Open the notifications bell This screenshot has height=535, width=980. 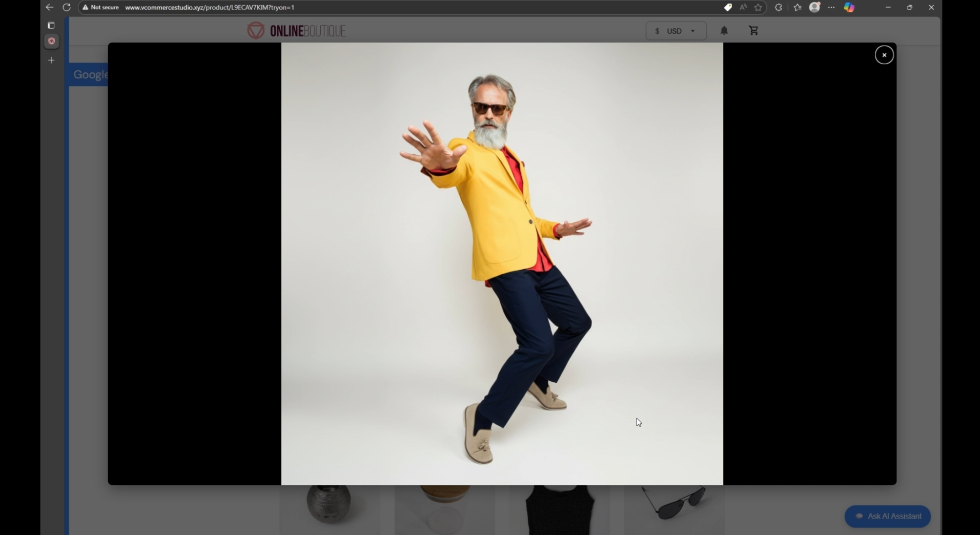(724, 31)
